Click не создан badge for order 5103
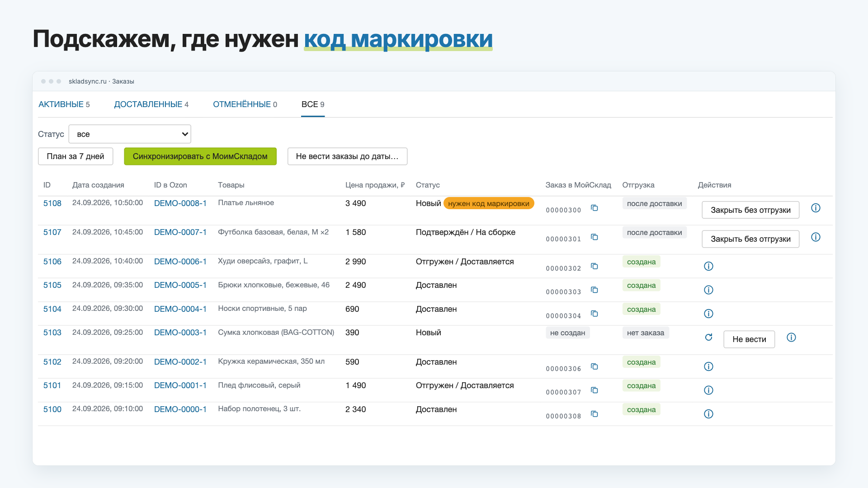 [567, 333]
